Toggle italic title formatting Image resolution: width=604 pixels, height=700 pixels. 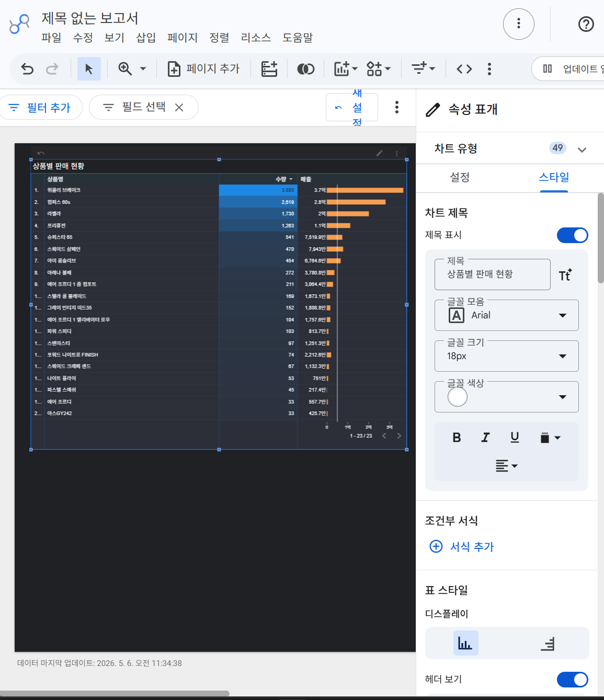coord(486,438)
